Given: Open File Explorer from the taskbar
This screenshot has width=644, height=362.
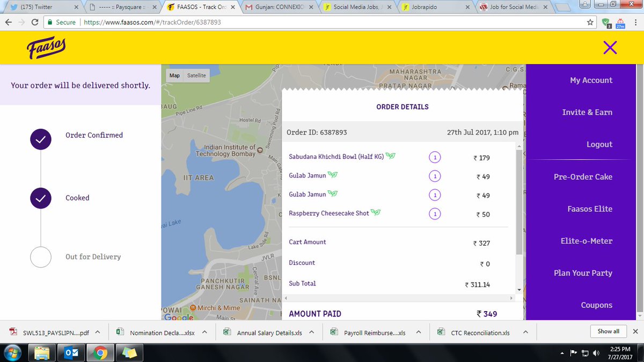Looking at the screenshot, I should pyautogui.click(x=42, y=353).
